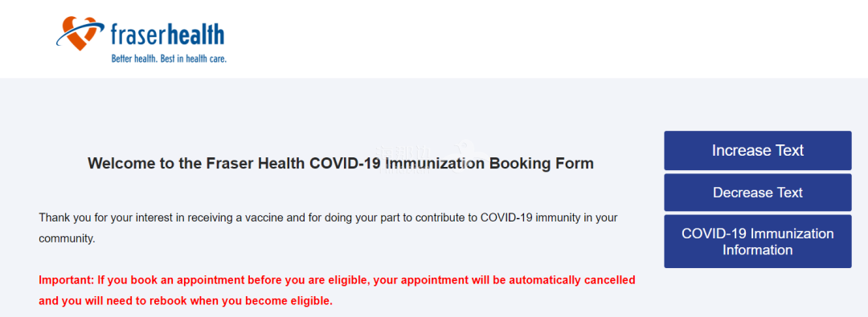The width and height of the screenshot is (868, 317).
Task: Click 'health' bold part of the logo
Action: click(x=196, y=35)
